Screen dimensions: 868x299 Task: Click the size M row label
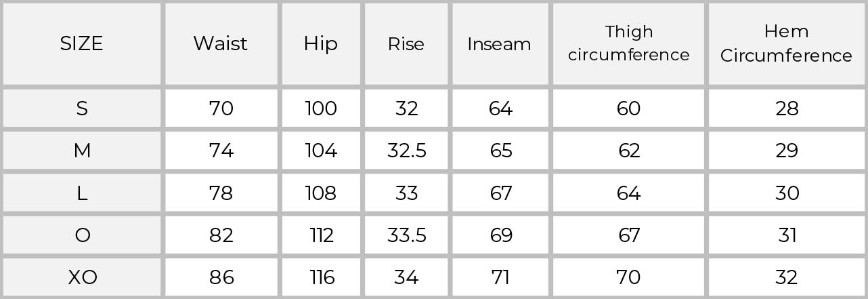[82, 151]
